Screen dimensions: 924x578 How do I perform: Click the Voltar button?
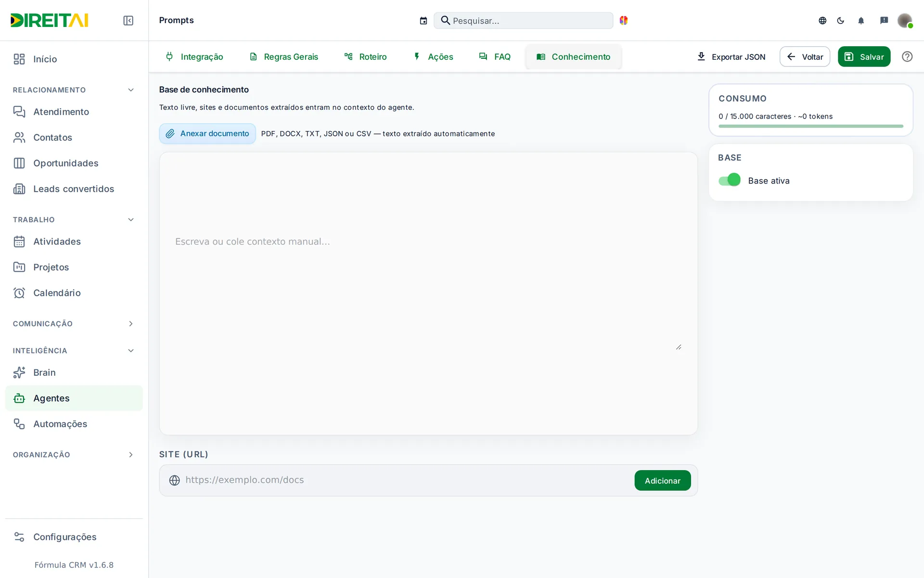point(805,57)
